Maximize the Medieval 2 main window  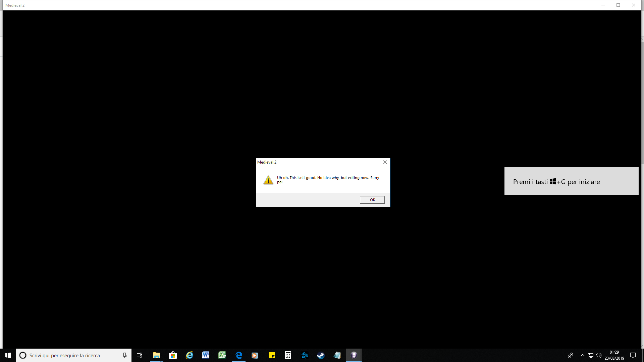coord(618,5)
